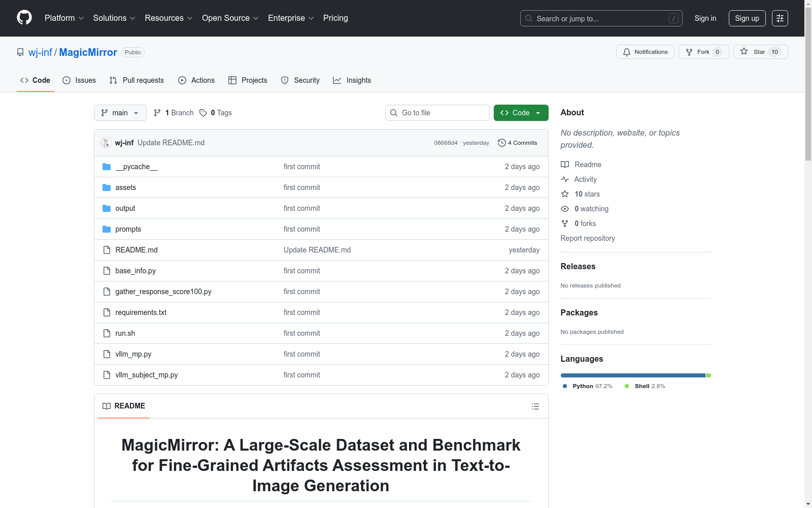
Task: Expand the Open Source menu
Action: click(x=230, y=18)
